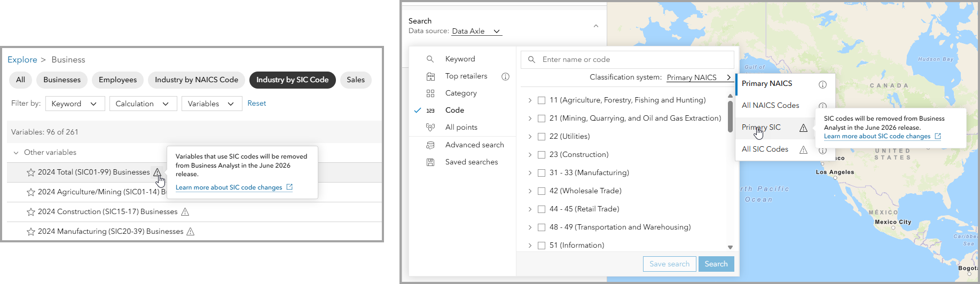Click favorite star for 2024 Construction Businesses
980x284 pixels.
pos(31,212)
